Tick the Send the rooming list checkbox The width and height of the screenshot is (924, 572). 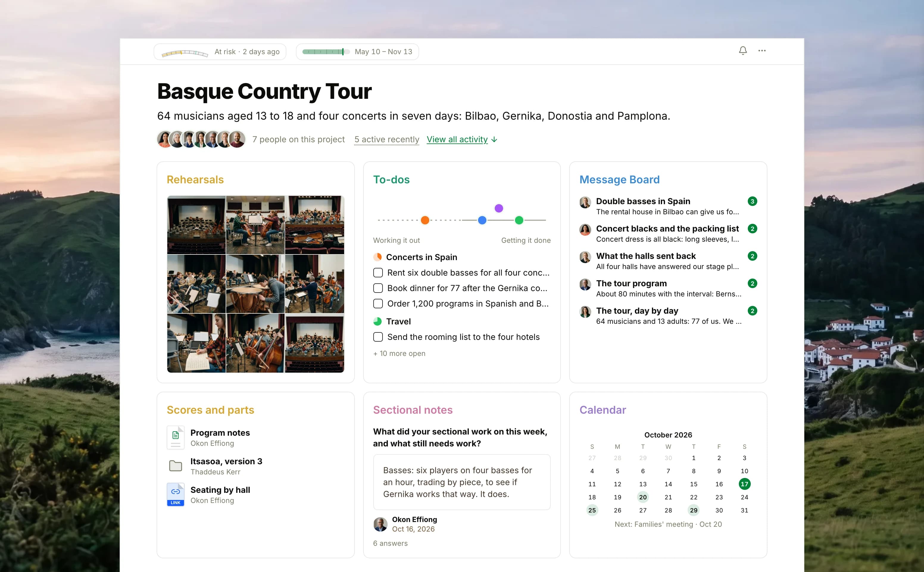378,337
